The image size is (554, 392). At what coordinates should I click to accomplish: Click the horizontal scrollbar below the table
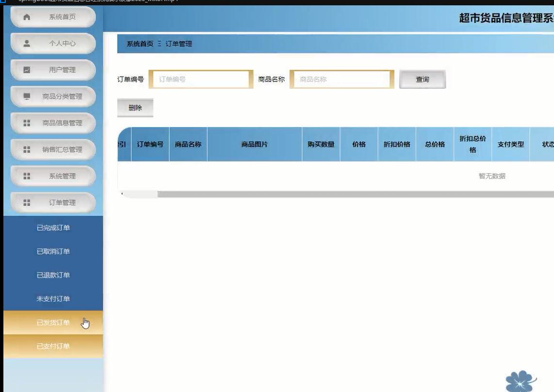(x=291, y=194)
